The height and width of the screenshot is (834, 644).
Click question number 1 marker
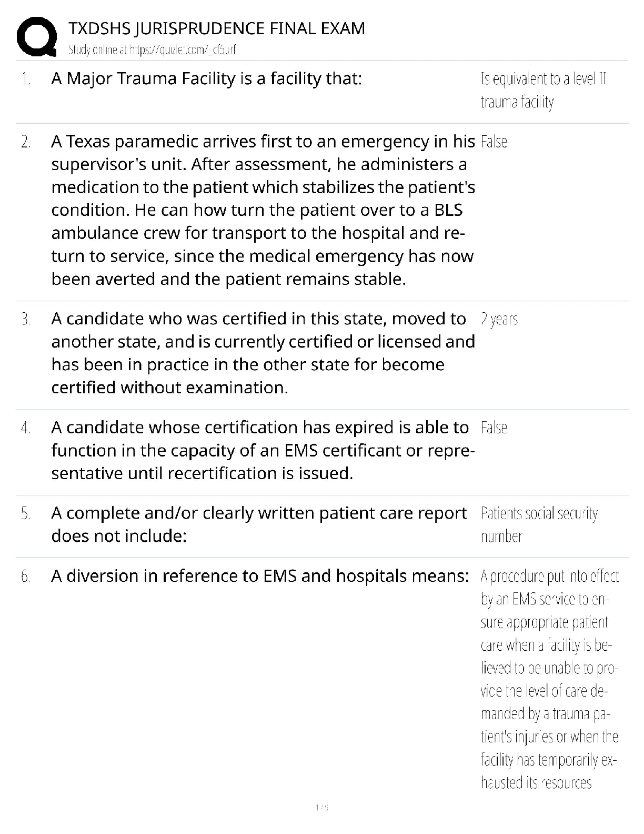click(26, 80)
